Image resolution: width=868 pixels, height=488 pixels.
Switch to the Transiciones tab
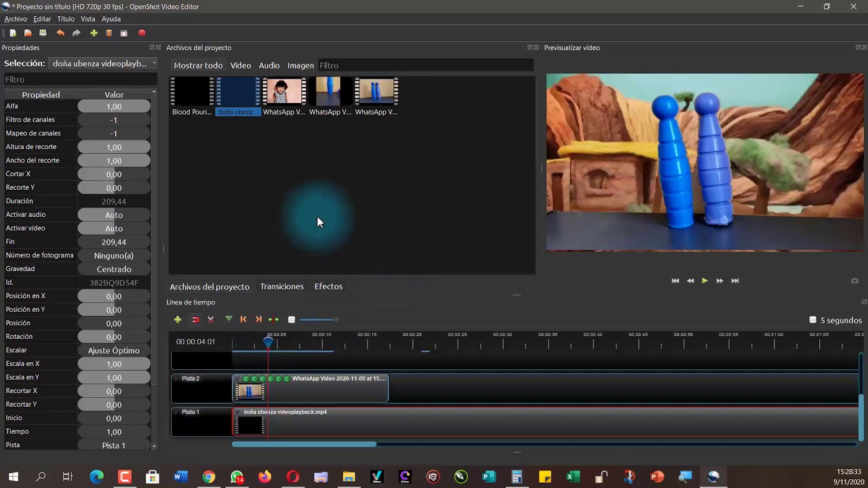click(x=281, y=287)
